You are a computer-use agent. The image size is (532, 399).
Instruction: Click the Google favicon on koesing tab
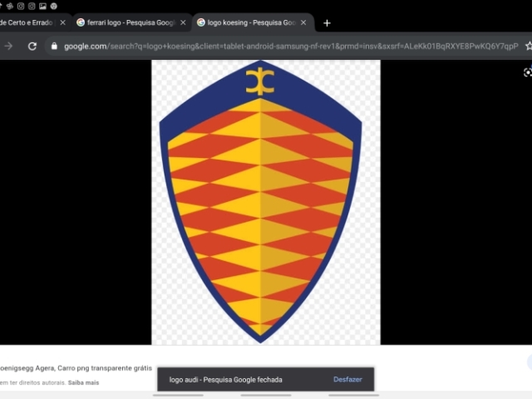[201, 22]
